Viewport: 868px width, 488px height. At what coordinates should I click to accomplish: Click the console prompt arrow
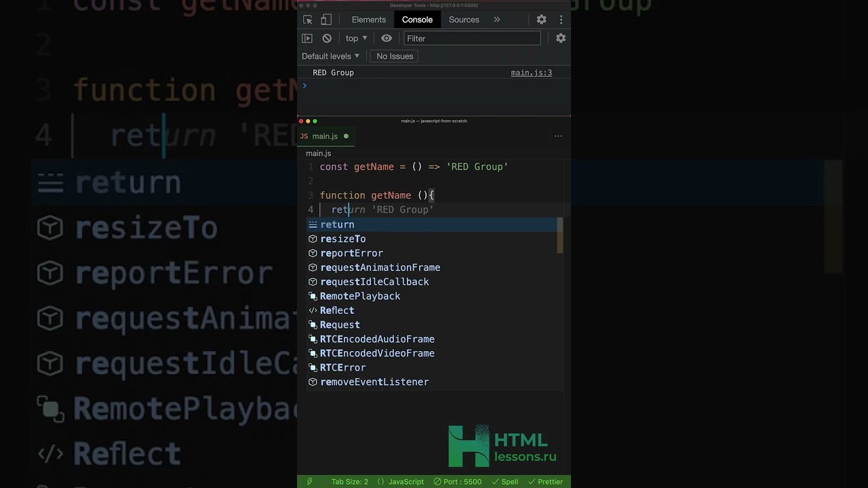pos(304,85)
